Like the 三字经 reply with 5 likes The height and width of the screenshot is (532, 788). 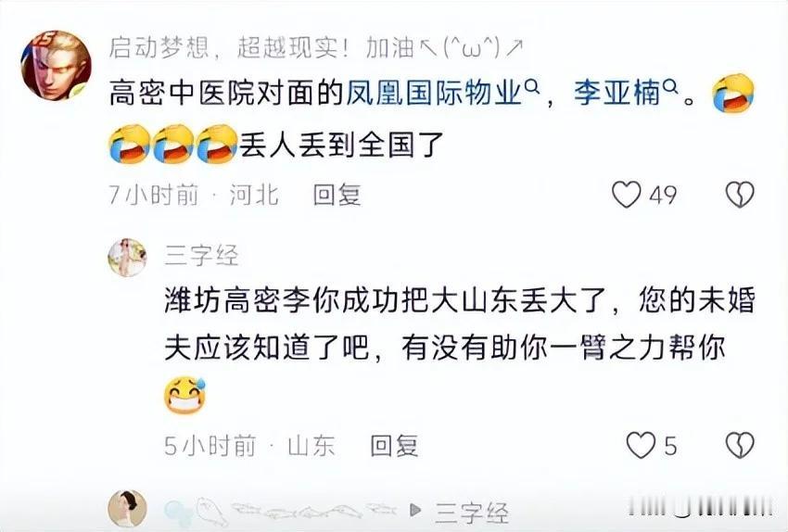641,445
